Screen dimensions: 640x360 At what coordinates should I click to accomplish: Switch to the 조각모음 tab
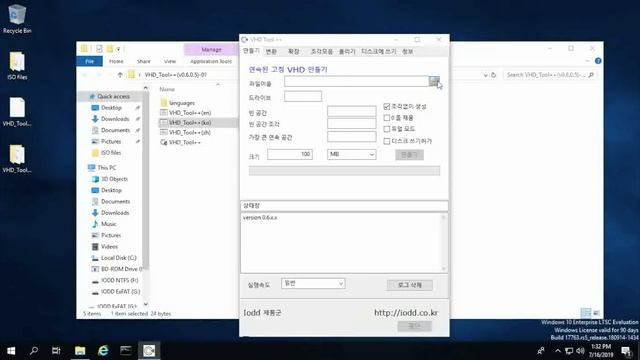pyautogui.click(x=322, y=51)
